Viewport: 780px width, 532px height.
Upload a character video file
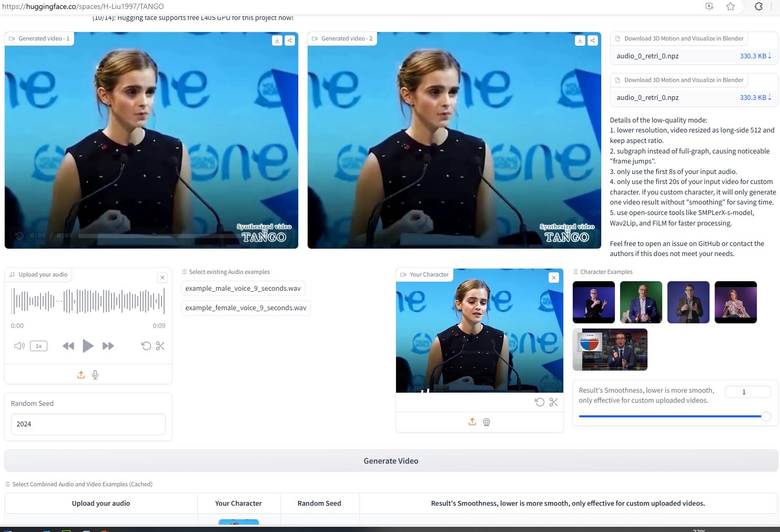coord(472,422)
